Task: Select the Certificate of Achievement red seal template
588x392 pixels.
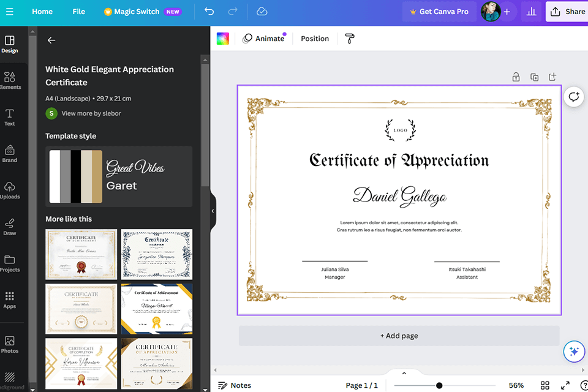Action: (x=81, y=254)
